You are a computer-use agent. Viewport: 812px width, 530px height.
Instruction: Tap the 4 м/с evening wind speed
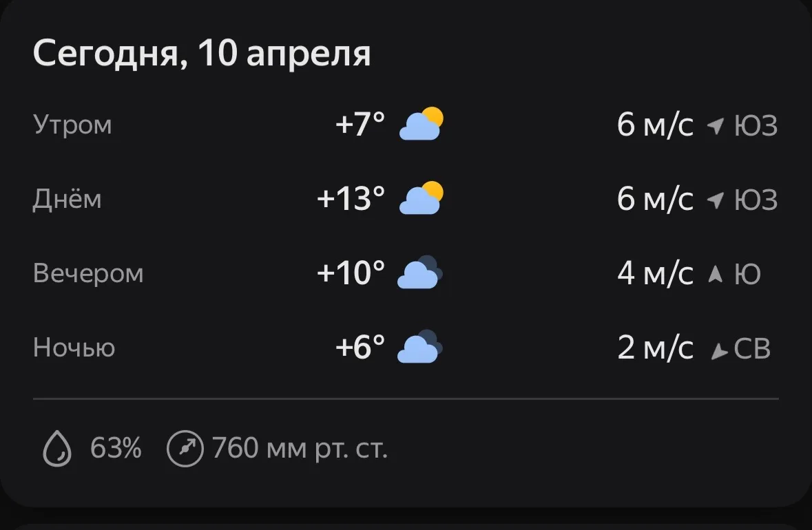[x=655, y=273]
